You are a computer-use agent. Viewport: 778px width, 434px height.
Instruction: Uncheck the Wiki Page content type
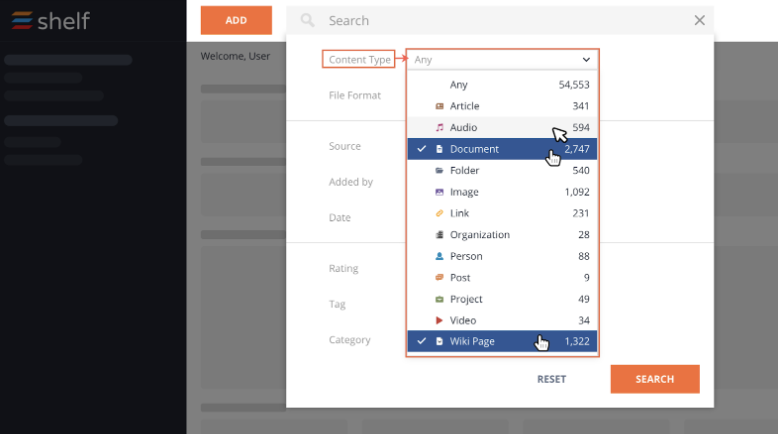click(x=502, y=341)
